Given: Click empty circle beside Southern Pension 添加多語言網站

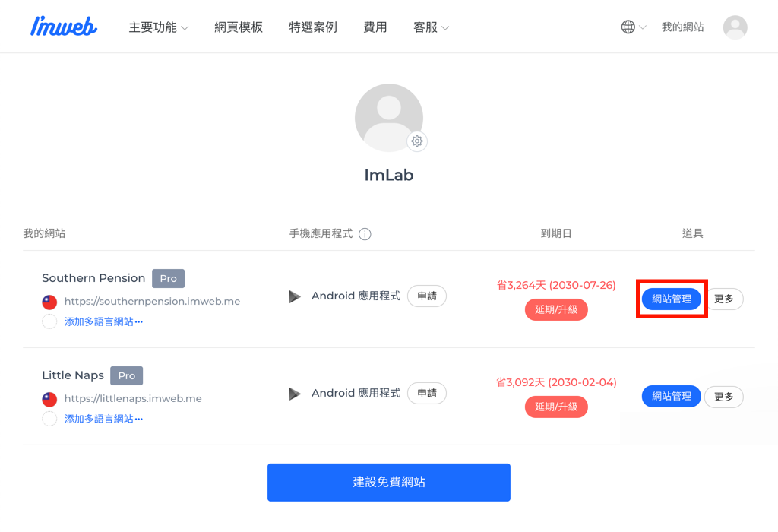Looking at the screenshot, I should (x=49, y=321).
